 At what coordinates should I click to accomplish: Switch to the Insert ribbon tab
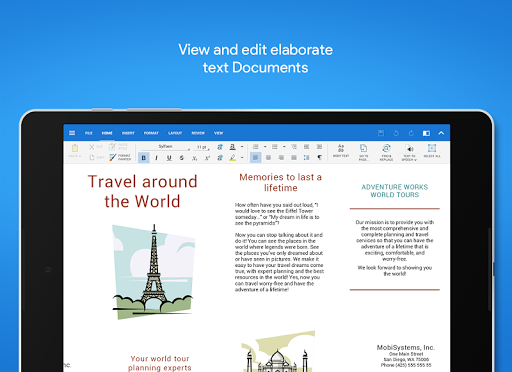pyautogui.click(x=128, y=133)
